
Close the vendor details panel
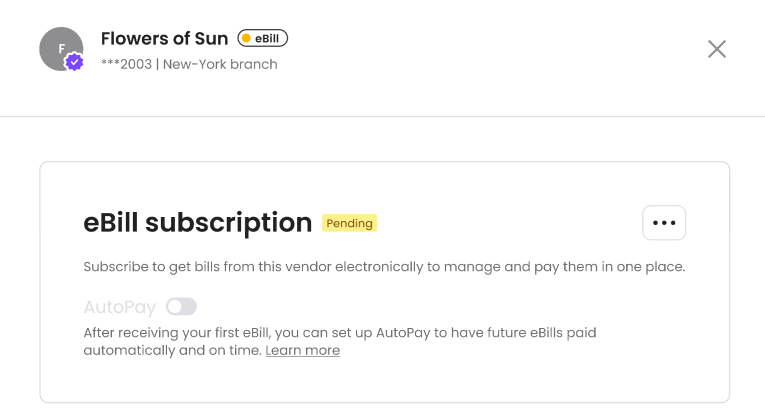click(x=716, y=49)
